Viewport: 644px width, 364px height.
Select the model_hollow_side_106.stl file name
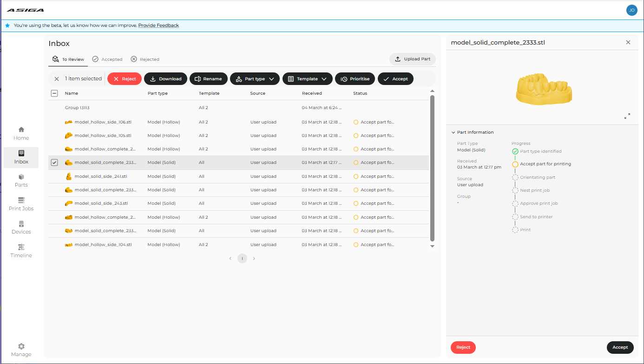click(103, 122)
